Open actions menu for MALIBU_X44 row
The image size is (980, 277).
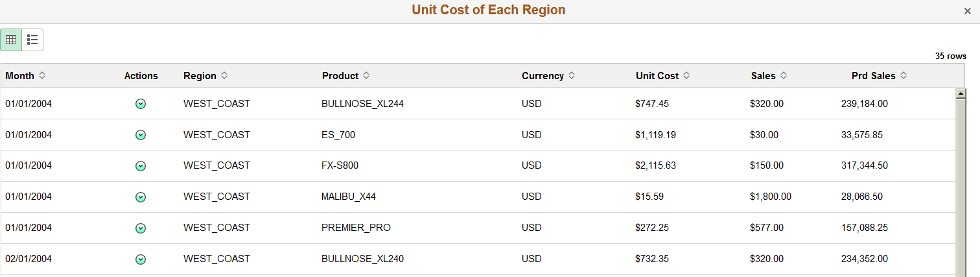pos(141,197)
